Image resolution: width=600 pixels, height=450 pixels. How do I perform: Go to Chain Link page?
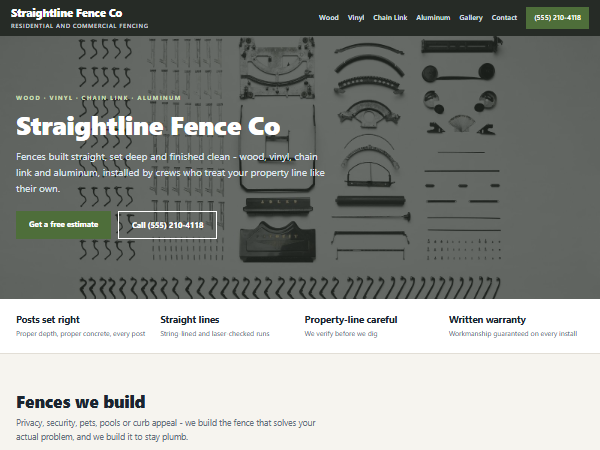tap(390, 18)
